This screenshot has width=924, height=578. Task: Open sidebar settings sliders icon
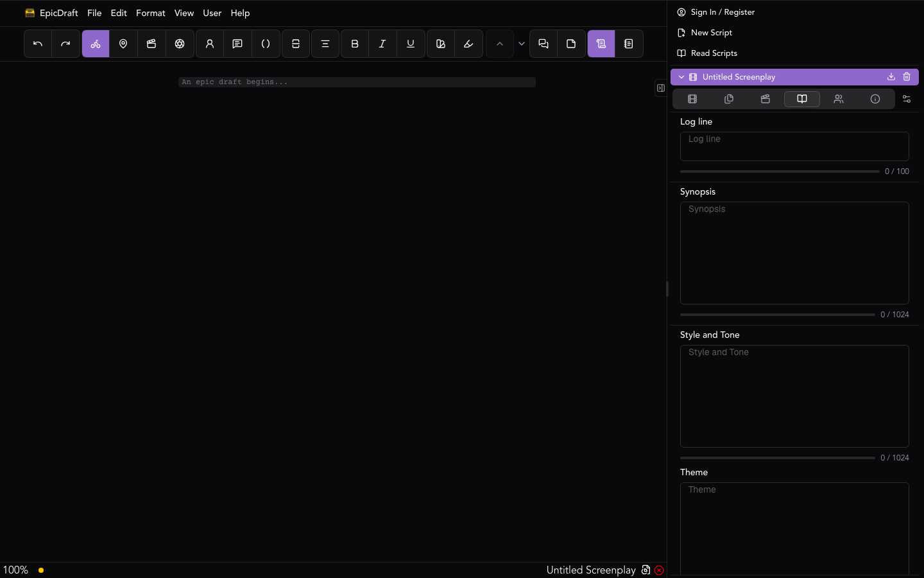pyautogui.click(x=907, y=99)
